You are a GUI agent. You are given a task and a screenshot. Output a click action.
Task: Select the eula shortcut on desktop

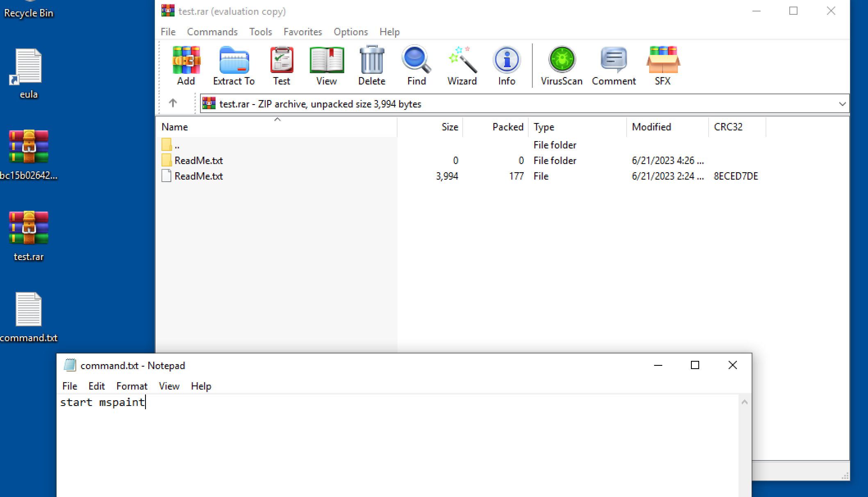29,74
